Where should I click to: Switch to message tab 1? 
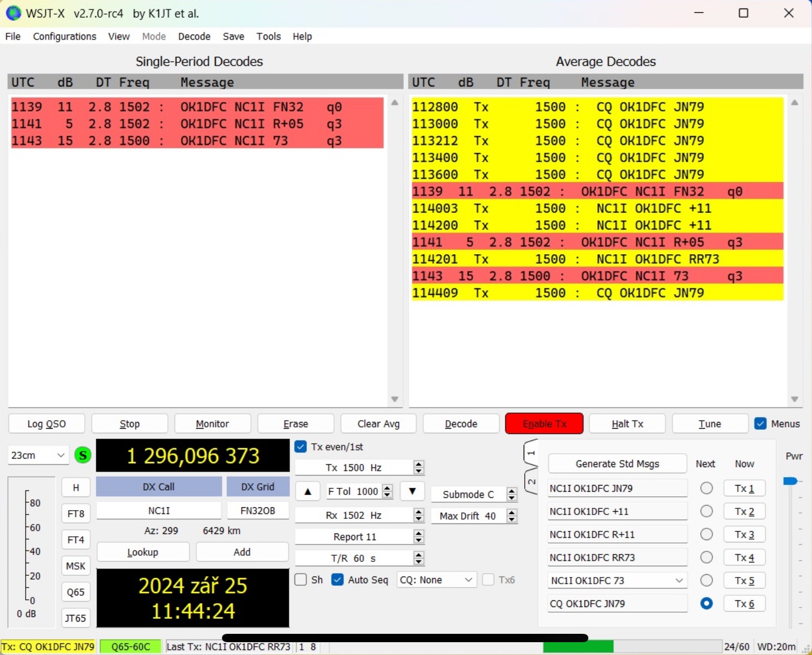tap(531, 454)
